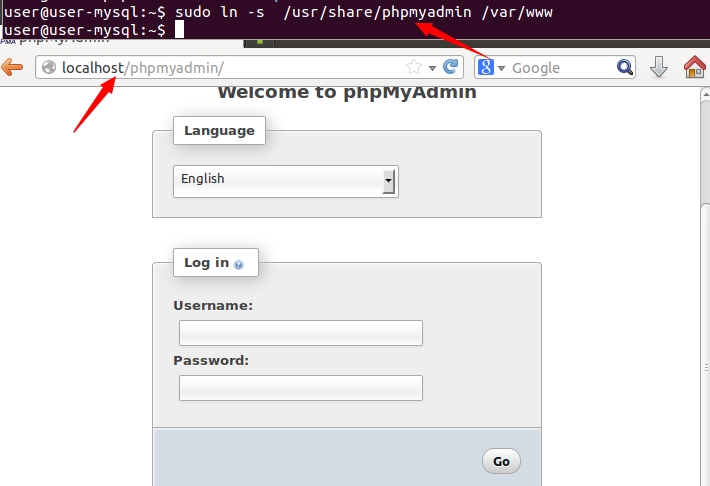Click the Welcome to phpMyAdmin heading
Viewport: 710px width, 486px height.
click(347, 92)
